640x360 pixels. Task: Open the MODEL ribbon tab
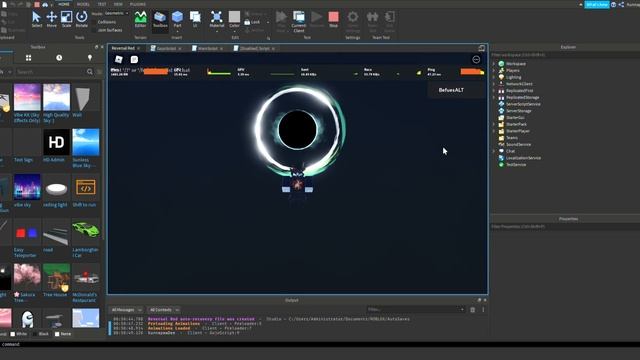tap(83, 4)
